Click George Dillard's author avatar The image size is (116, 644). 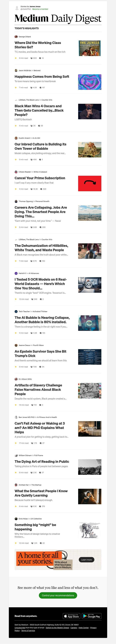[x=16, y=37]
